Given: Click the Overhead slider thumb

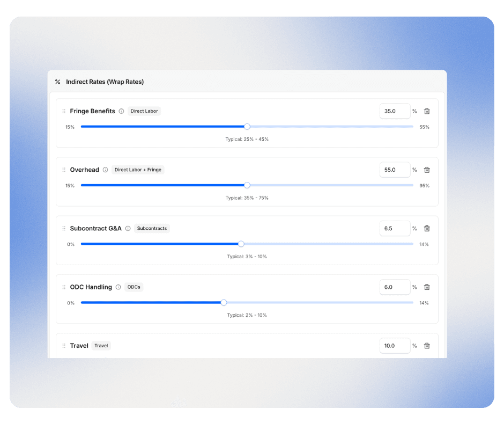Looking at the screenshot, I should click(247, 185).
